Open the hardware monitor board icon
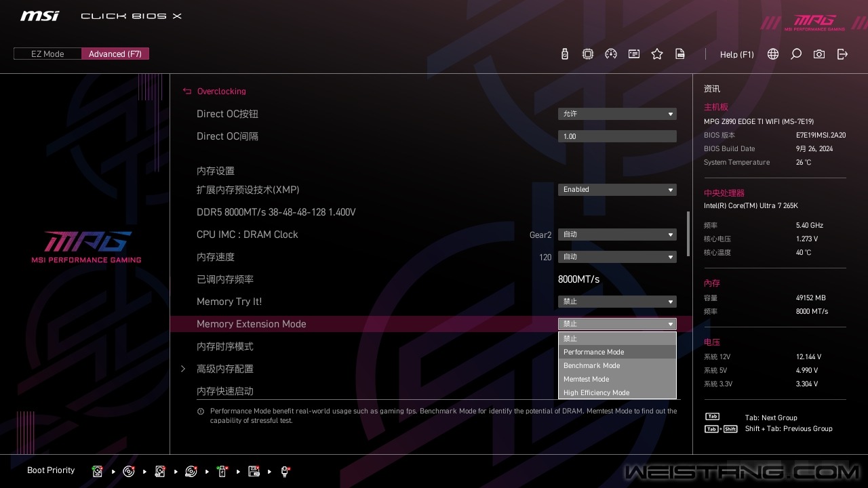Viewport: 868px width, 488px height. 634,54
